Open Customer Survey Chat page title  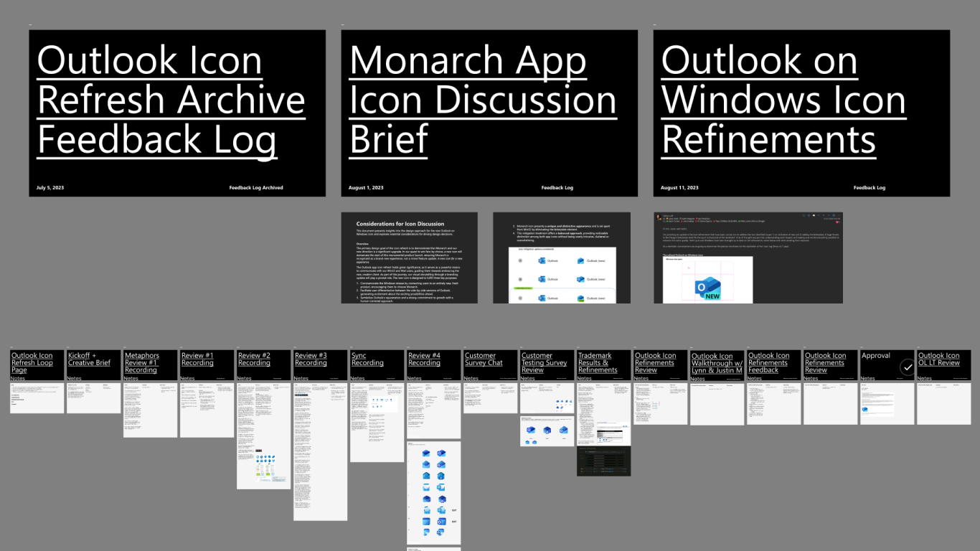coord(484,359)
